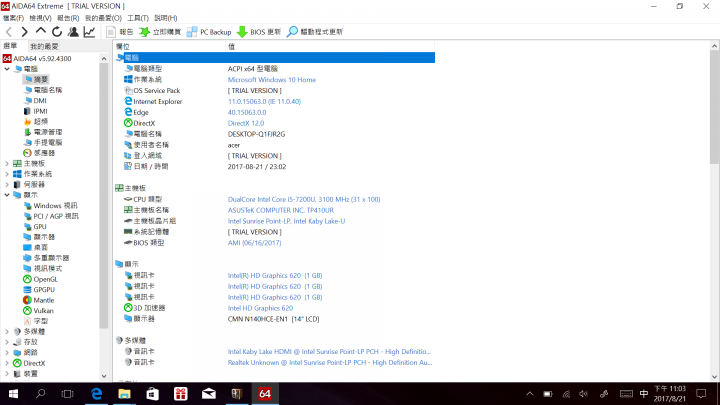Collapse the 顯示 tree node
Viewport: 720px width, 405px height.
7,195
